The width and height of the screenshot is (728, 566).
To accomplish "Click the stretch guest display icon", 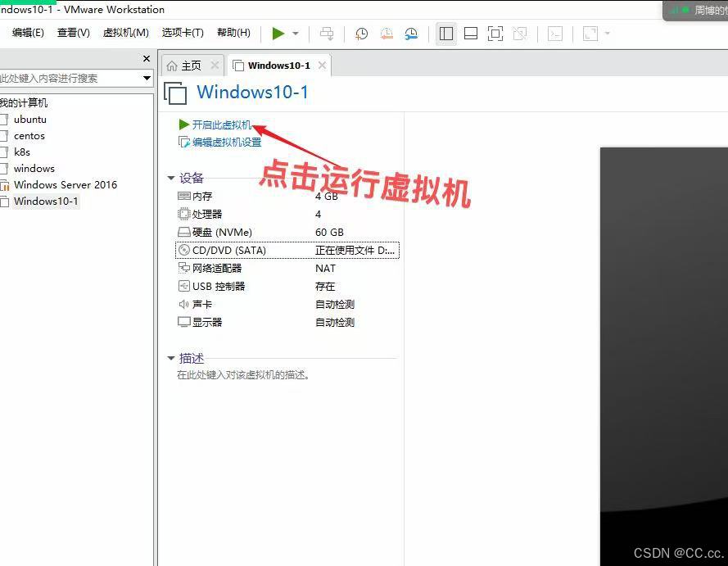I will (x=590, y=34).
